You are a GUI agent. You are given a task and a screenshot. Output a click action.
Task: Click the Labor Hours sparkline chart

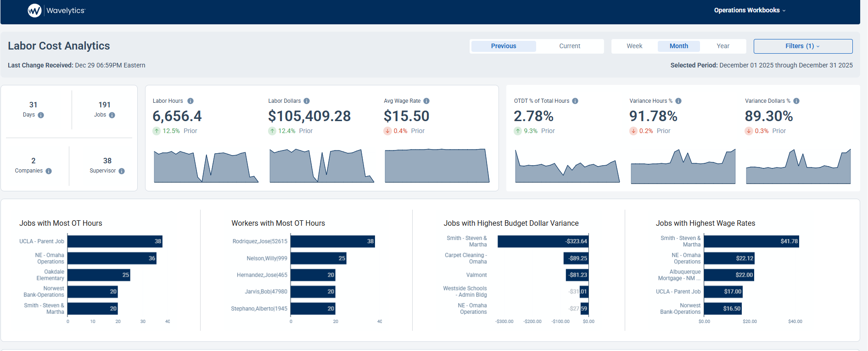(206, 166)
